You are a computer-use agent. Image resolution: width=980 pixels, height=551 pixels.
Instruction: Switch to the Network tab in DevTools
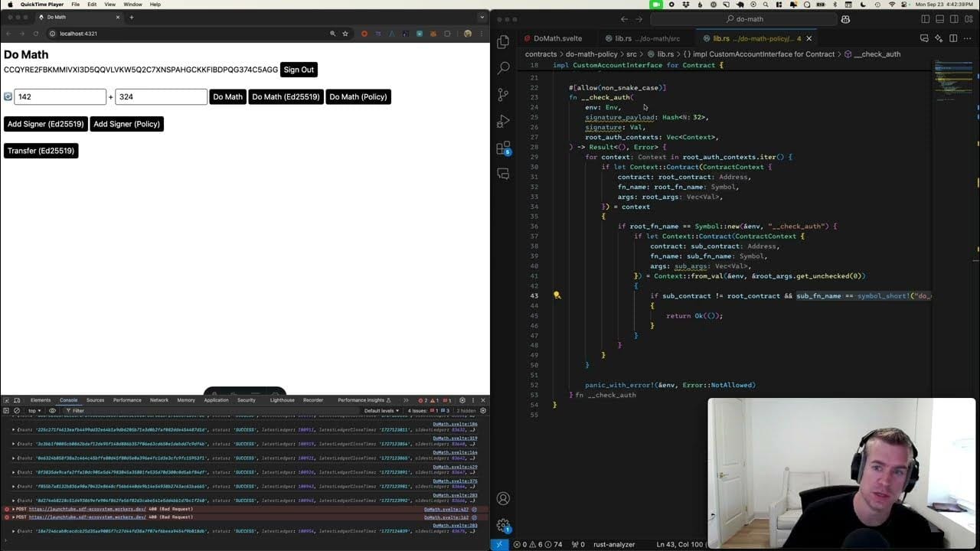(159, 400)
